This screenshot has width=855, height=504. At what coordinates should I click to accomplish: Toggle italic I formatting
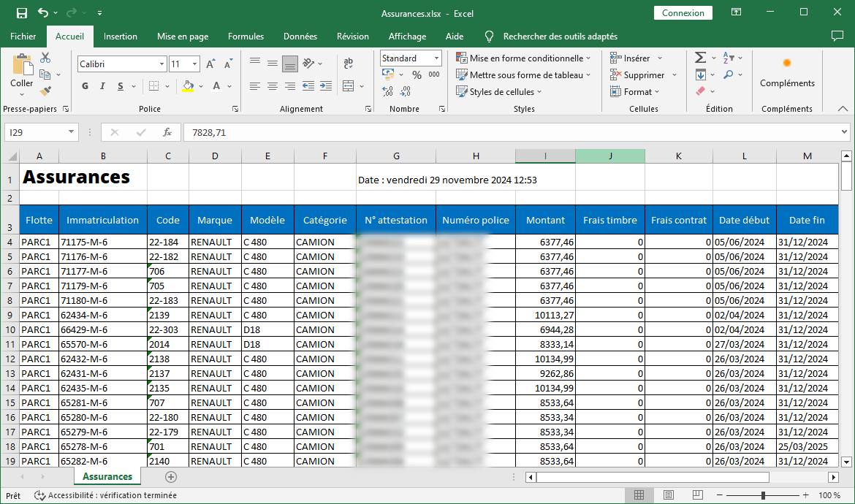pos(102,86)
